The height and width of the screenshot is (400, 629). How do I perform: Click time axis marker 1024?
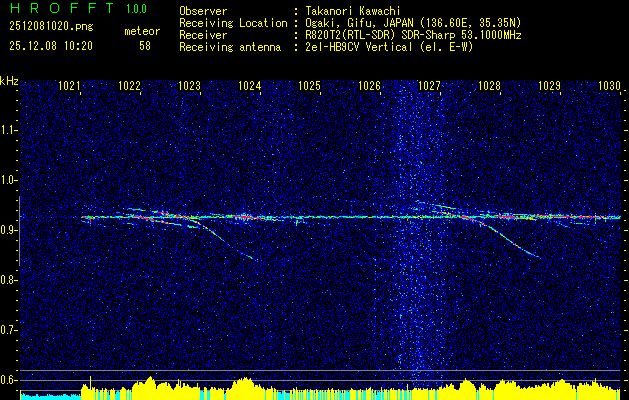[x=249, y=86]
